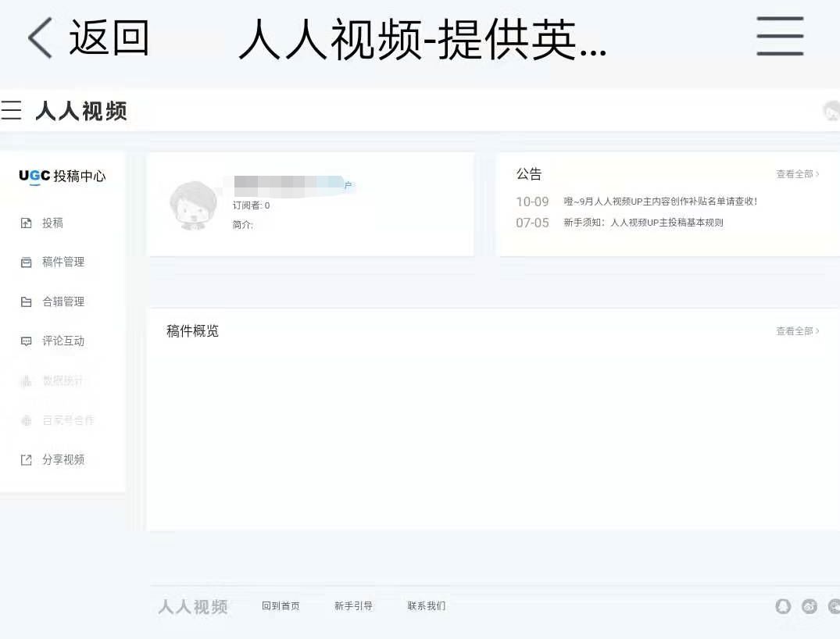840x639 pixels.
Task: Click the 公告 heading
Action: 529,173
